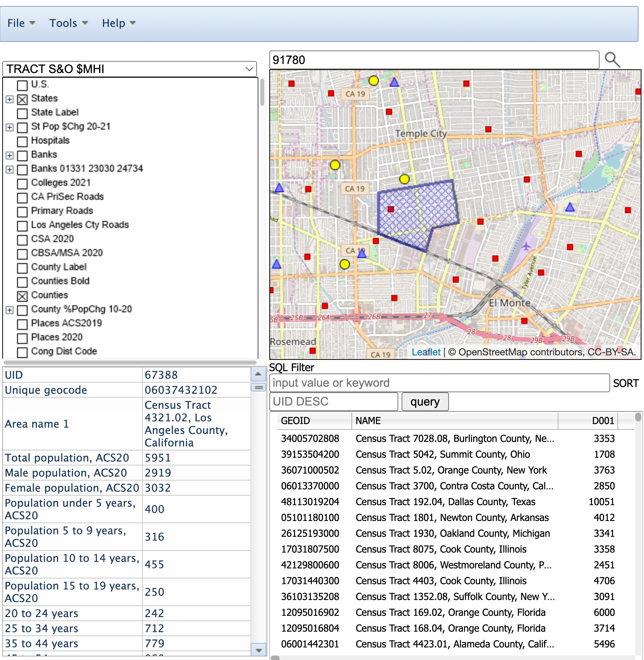Click the scroll-down arrow in the attribute table

[259, 650]
